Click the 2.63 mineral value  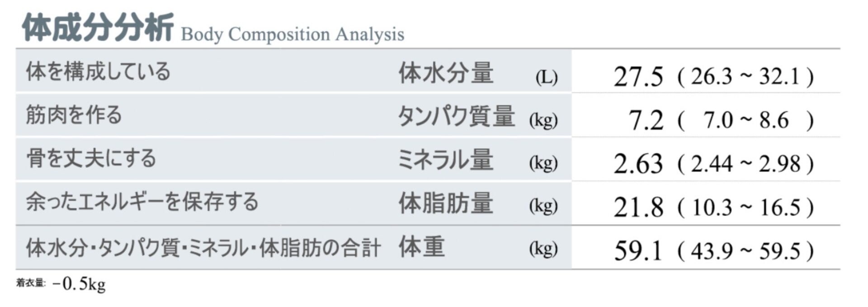tap(638, 164)
